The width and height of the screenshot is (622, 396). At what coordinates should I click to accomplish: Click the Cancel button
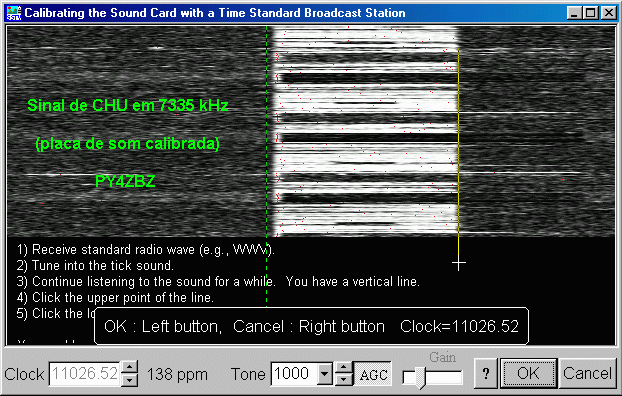coord(587,373)
